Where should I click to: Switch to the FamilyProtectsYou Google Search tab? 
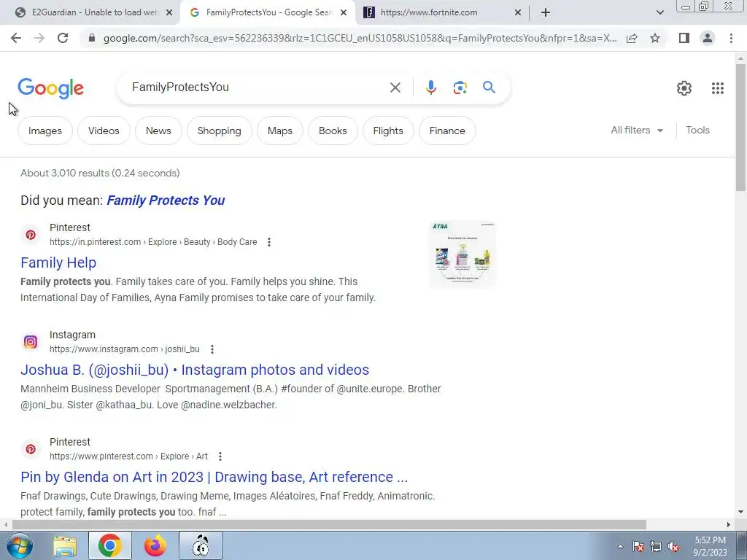tap(268, 13)
